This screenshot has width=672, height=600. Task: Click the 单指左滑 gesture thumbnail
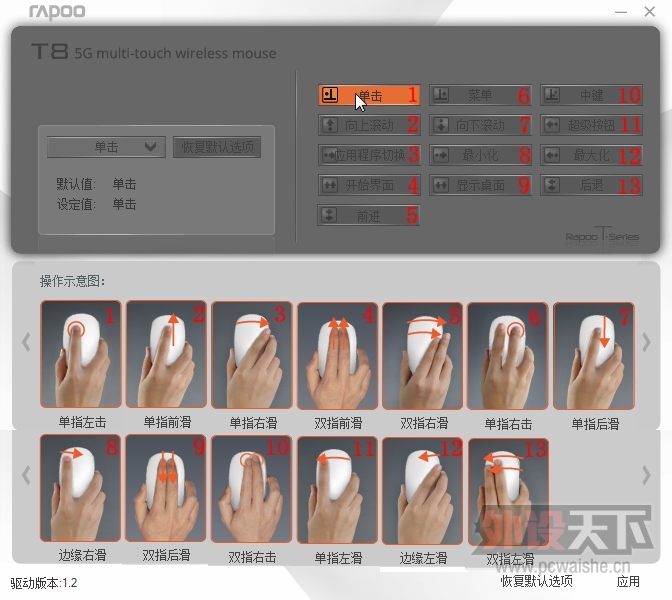pyautogui.click(x=337, y=490)
